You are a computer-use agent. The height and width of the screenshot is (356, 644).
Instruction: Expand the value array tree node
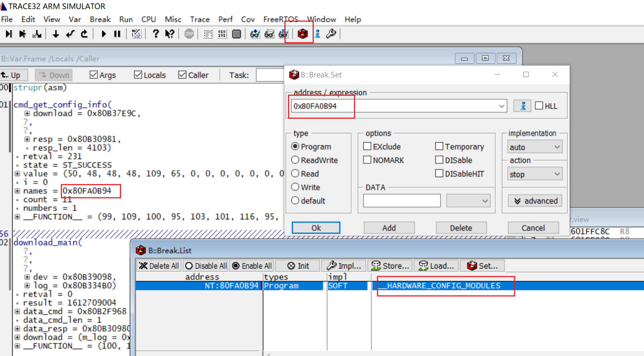click(17, 174)
